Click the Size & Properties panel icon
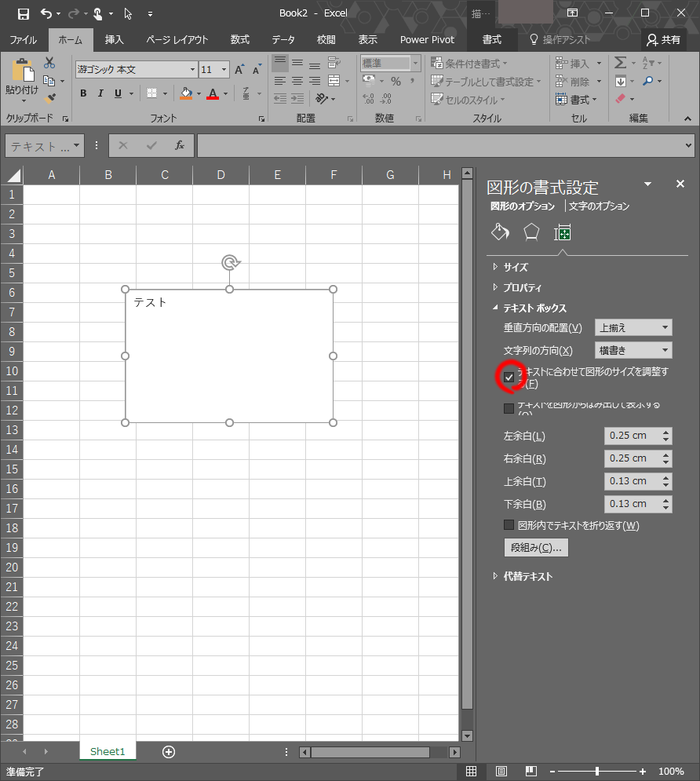 point(563,232)
